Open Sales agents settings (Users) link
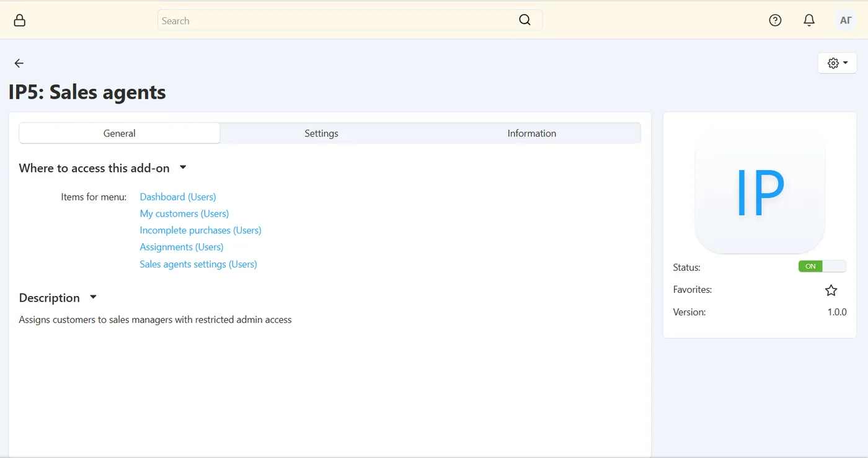This screenshot has height=458, width=868. point(198,264)
